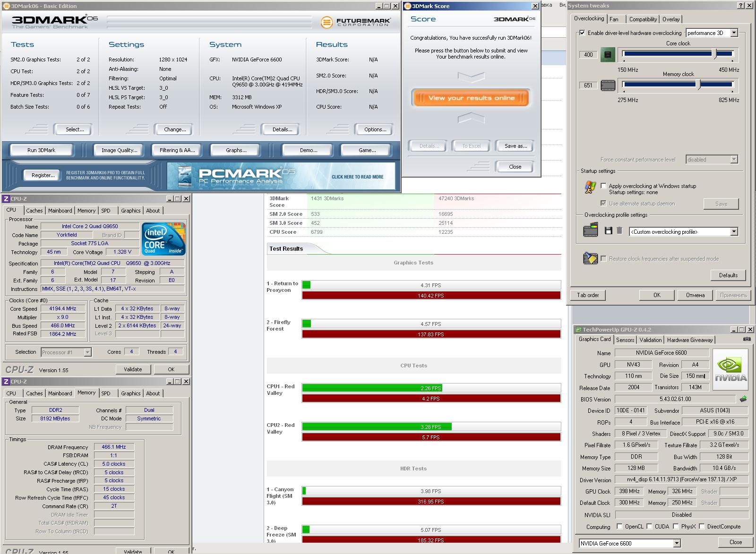Click the core clock value field showing 400
The image size is (756, 554).
pos(588,55)
